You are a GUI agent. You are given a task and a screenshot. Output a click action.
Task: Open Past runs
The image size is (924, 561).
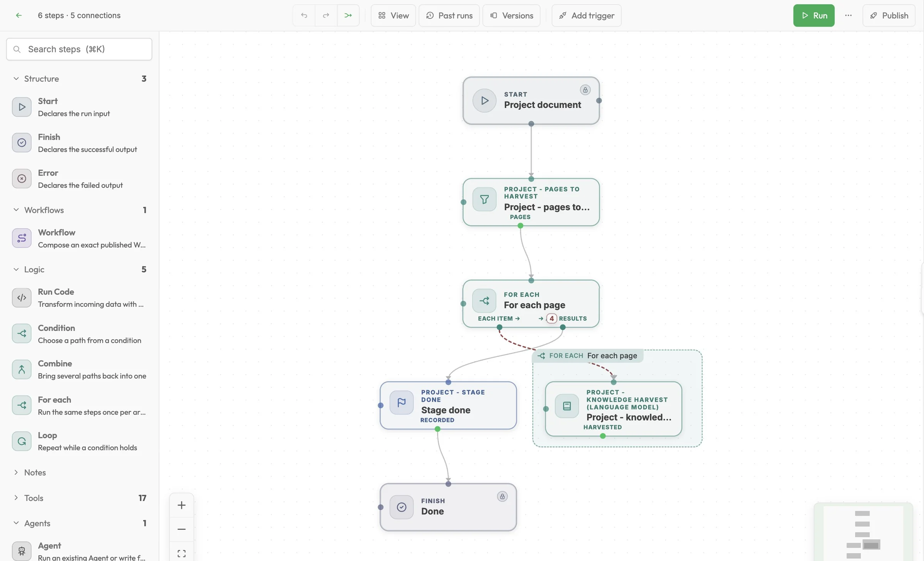pyautogui.click(x=449, y=15)
